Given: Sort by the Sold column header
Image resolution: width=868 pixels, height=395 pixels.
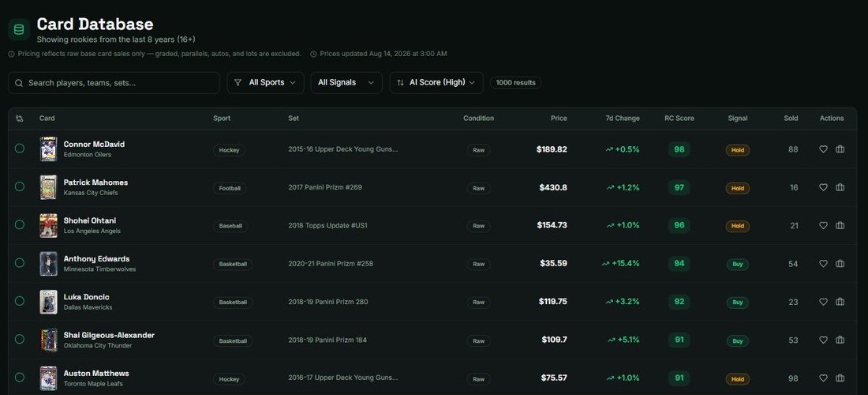Looking at the screenshot, I should (791, 118).
